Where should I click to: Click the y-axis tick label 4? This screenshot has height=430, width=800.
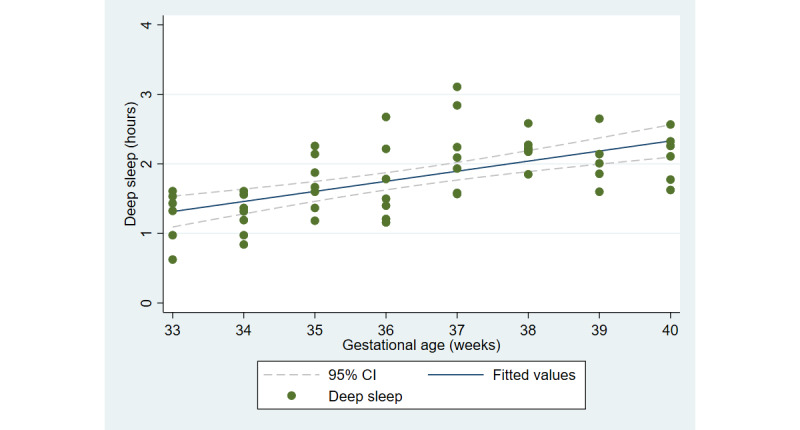(148, 24)
